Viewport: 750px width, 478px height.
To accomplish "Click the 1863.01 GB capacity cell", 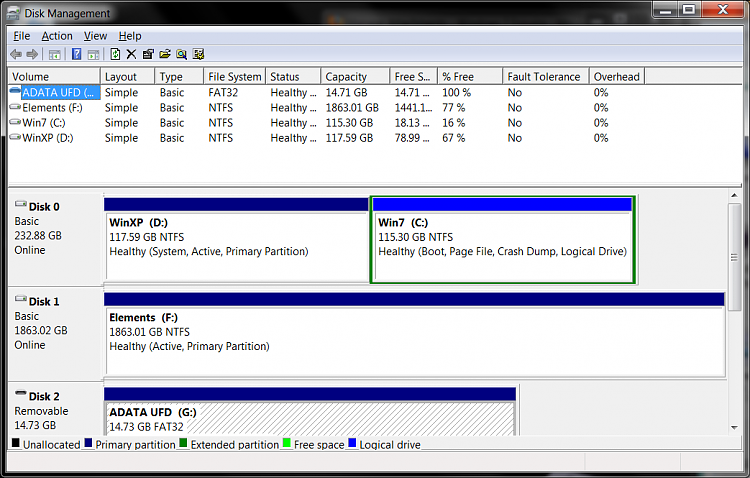I will pos(352,108).
